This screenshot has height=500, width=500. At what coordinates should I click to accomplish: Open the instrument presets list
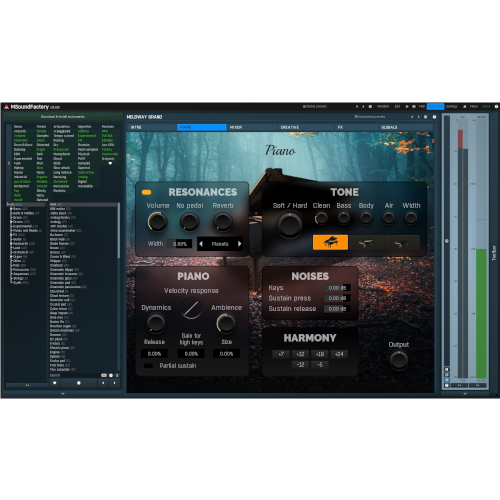click(x=370, y=117)
